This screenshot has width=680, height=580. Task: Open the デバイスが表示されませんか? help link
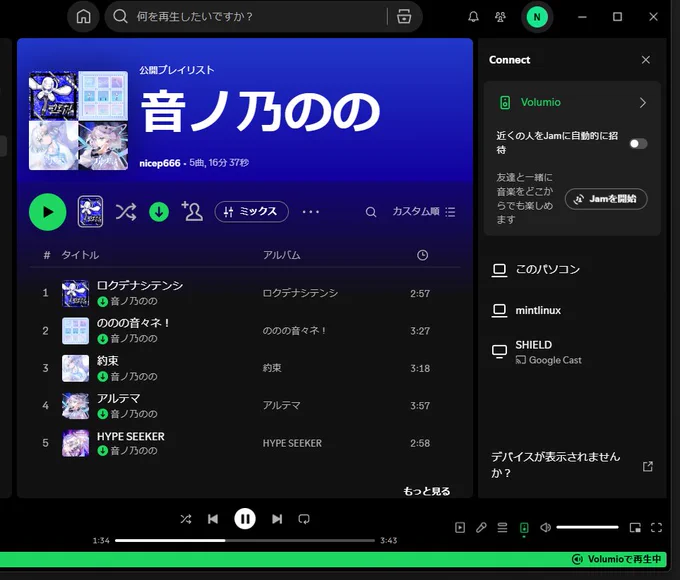[x=572, y=465]
